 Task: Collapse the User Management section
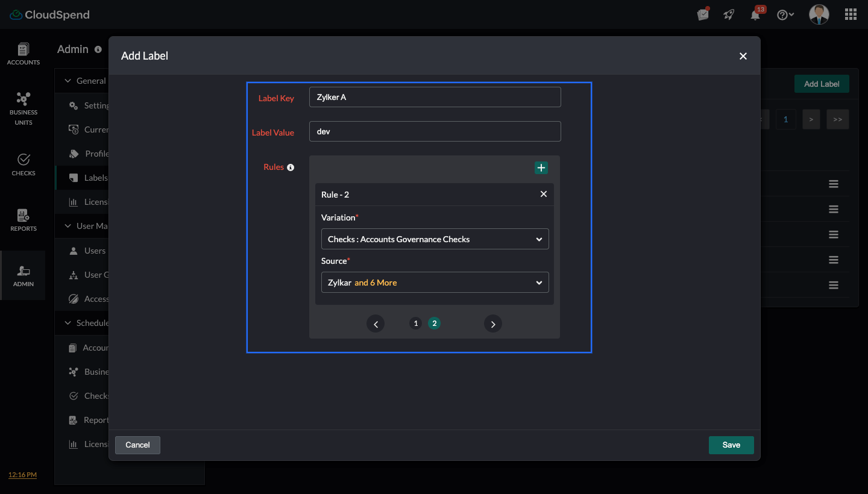pyautogui.click(x=68, y=226)
